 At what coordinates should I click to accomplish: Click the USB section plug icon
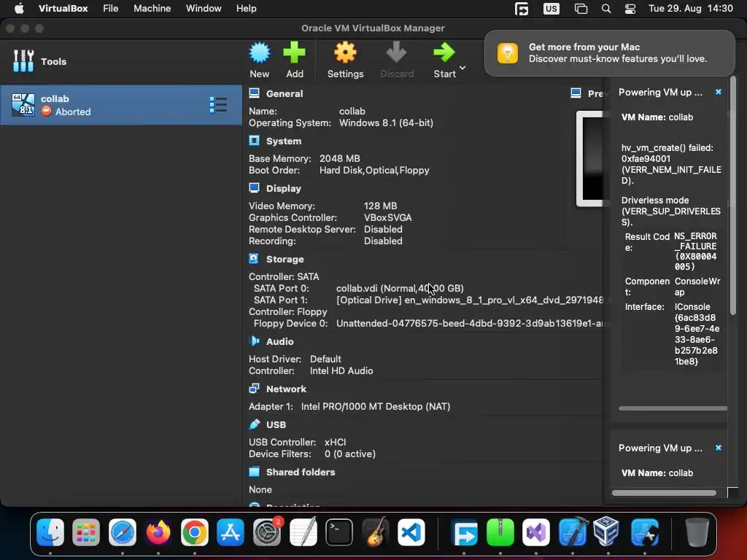pyautogui.click(x=255, y=424)
